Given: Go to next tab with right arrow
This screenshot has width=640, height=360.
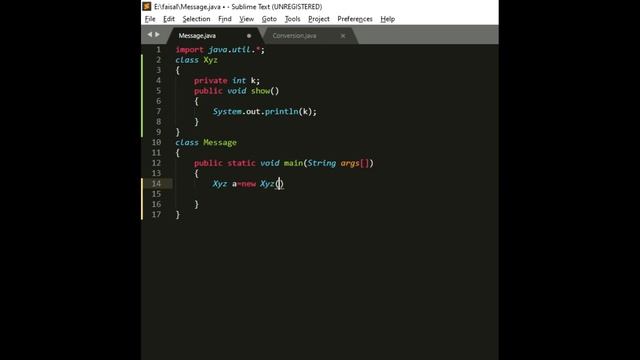Looking at the screenshot, I should [x=158, y=35].
